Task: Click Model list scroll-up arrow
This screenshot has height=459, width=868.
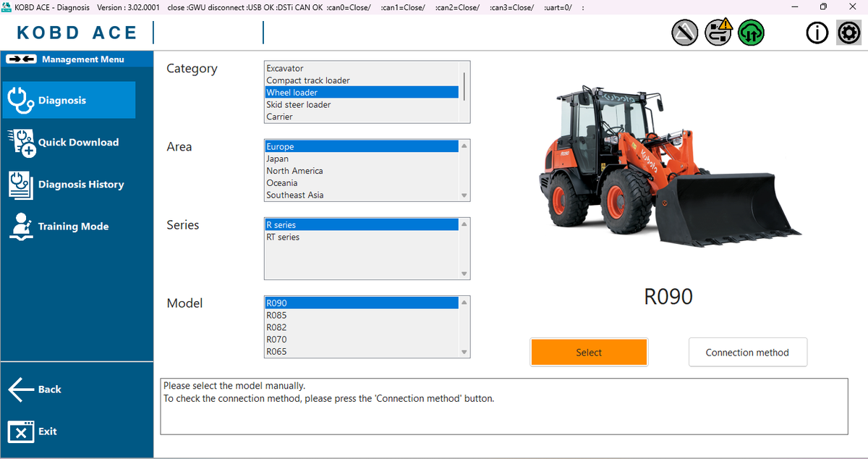Action: point(464,302)
